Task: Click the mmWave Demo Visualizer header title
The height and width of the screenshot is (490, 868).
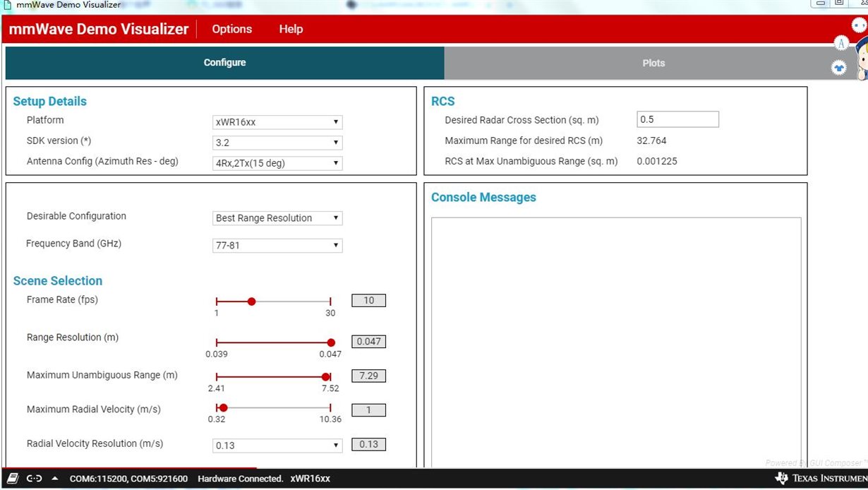Action: point(99,29)
